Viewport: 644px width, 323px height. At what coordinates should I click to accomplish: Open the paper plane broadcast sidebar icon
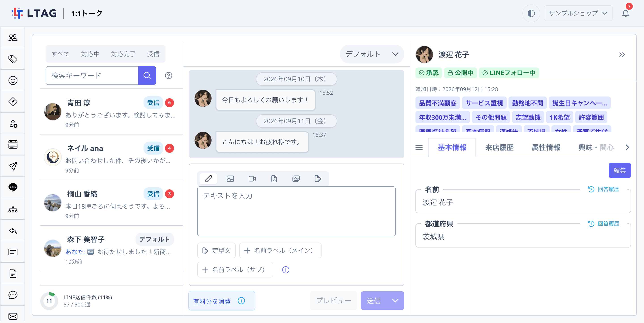pos(13,166)
